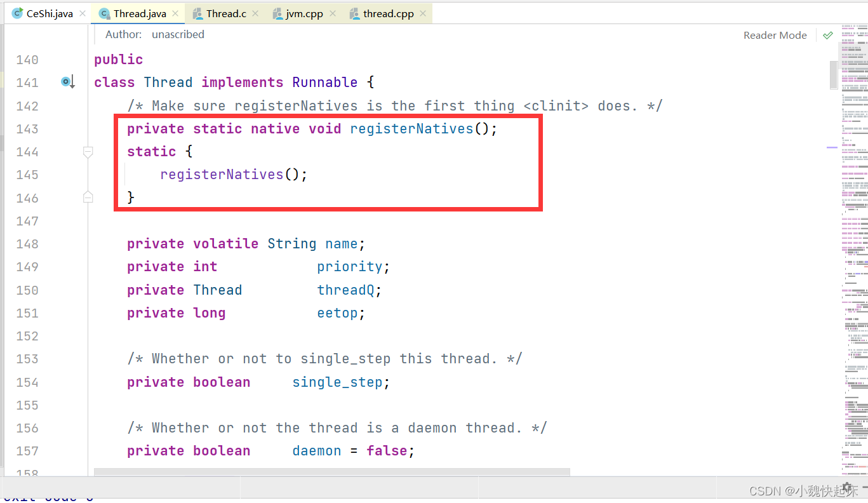This screenshot has height=503, width=868.
Task: Click the class icon on Thread.java tab
Action: [x=105, y=13]
